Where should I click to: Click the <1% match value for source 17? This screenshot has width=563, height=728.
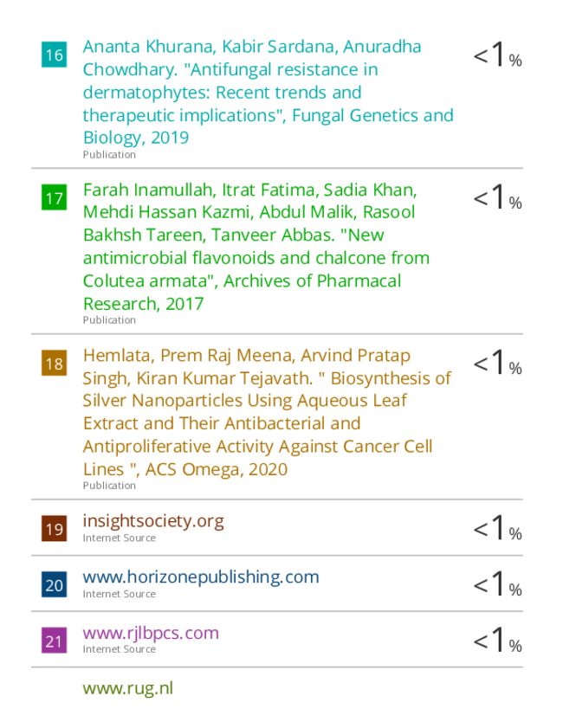497,197
